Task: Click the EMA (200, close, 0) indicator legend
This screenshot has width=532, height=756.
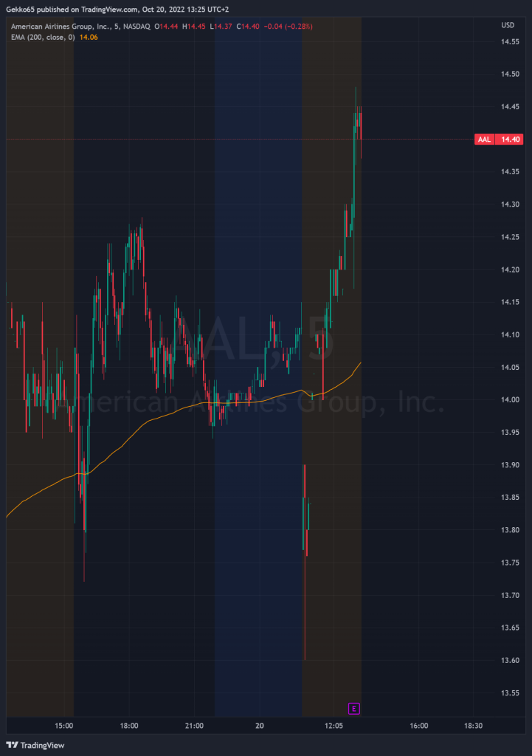Action: [42, 36]
